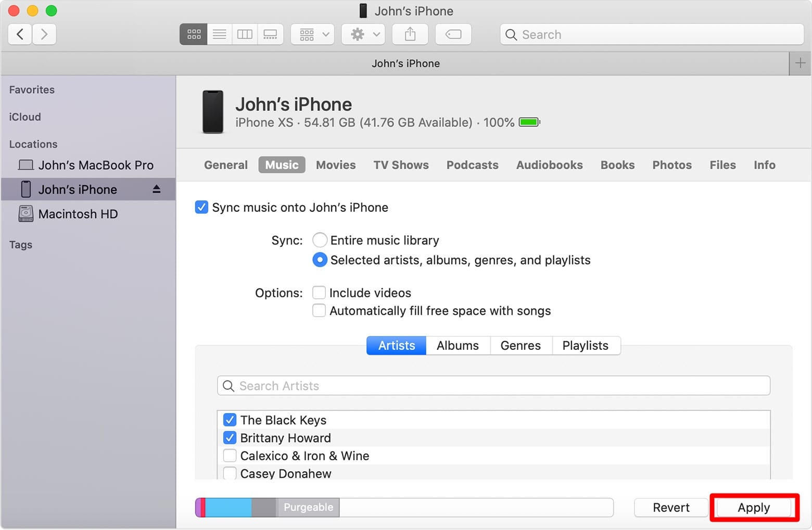Open the Audiobooks tab

pos(549,165)
